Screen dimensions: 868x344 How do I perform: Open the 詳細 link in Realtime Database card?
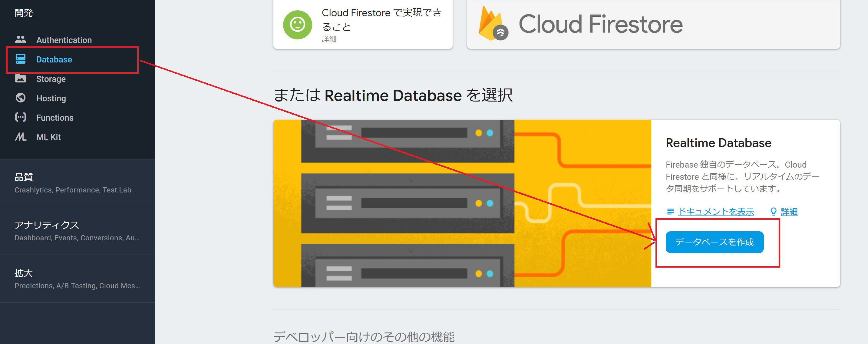tap(789, 212)
